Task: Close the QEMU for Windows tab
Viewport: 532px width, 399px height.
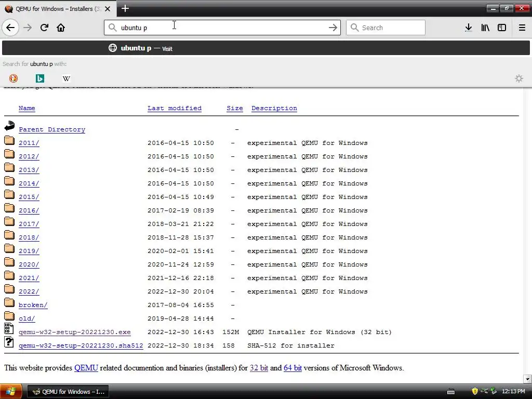Action: point(108,9)
